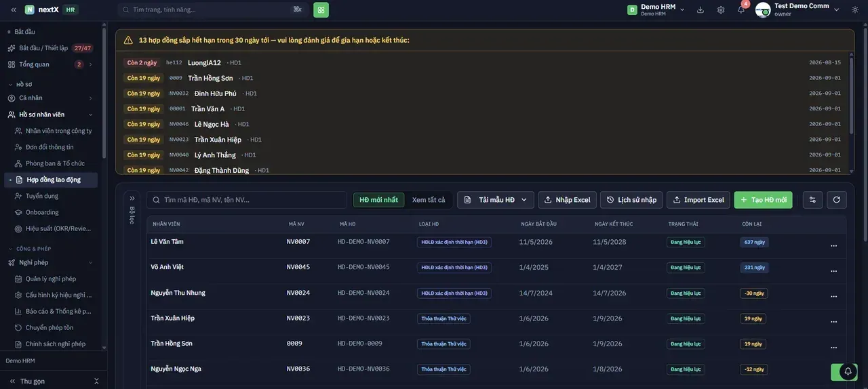This screenshot has width=868, height=389.
Task: Open the settings gear icon
Action: [721, 9]
